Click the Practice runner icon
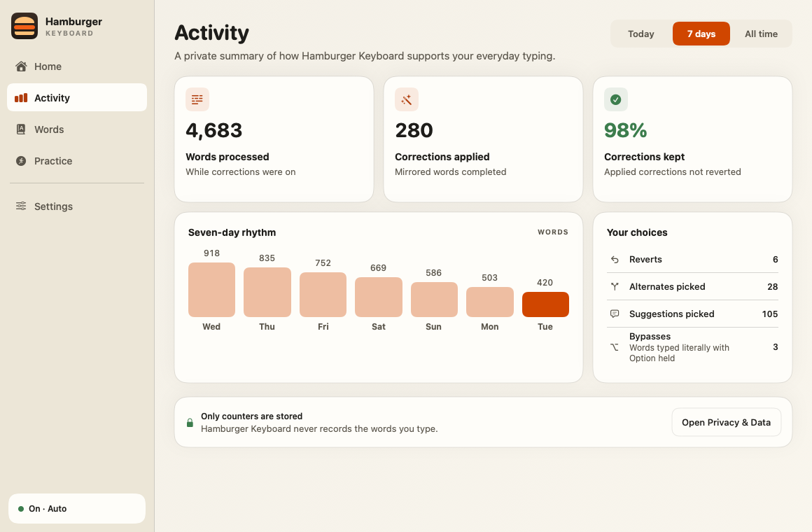This screenshot has height=532, width=812. click(21, 161)
